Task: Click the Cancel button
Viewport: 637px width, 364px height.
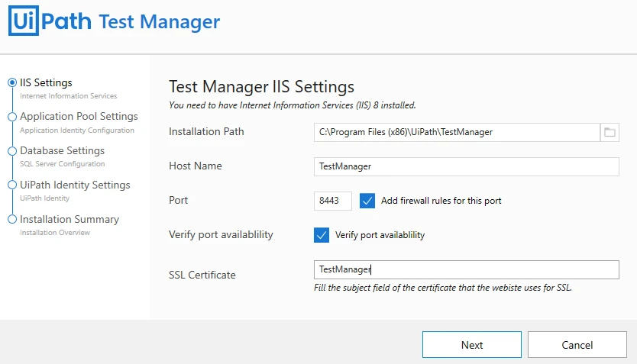Action: point(577,344)
